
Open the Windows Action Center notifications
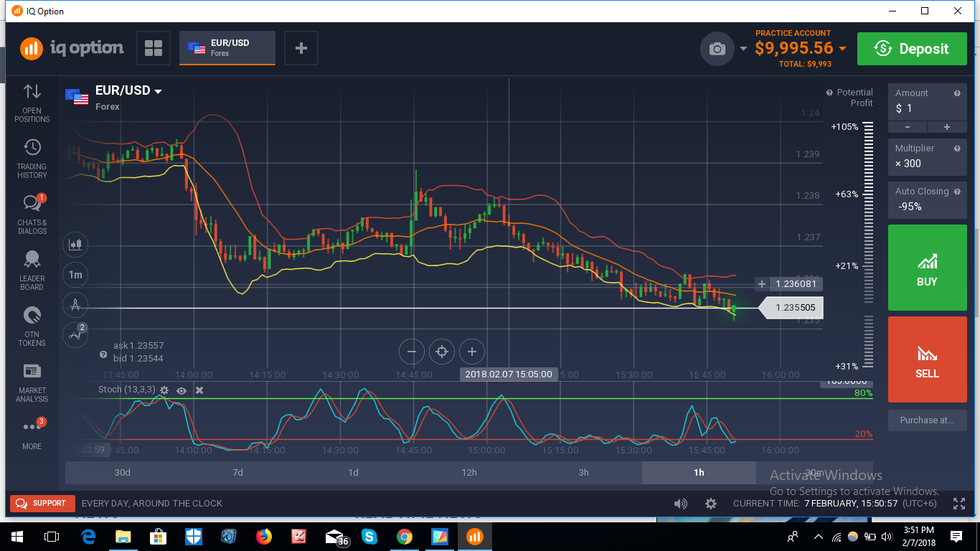click(956, 537)
